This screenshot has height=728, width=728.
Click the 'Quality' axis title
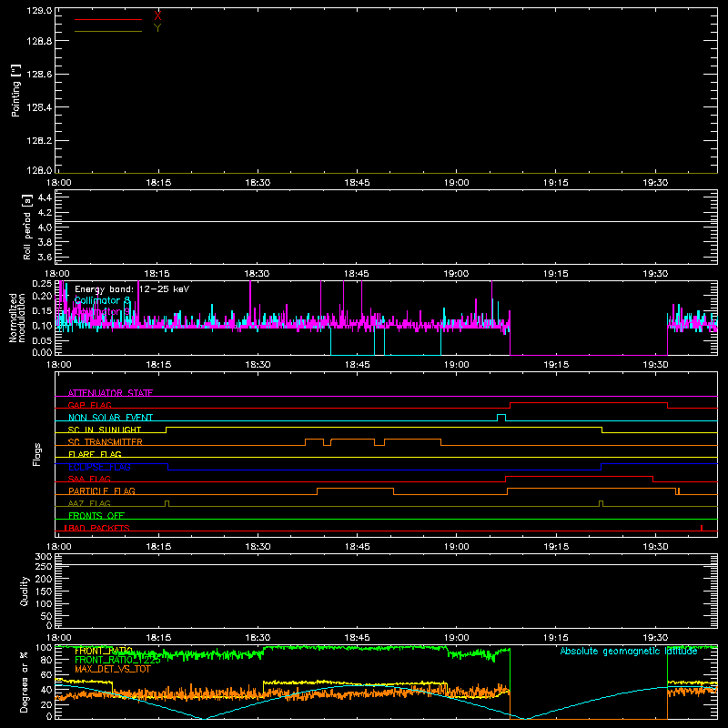click(x=25, y=591)
